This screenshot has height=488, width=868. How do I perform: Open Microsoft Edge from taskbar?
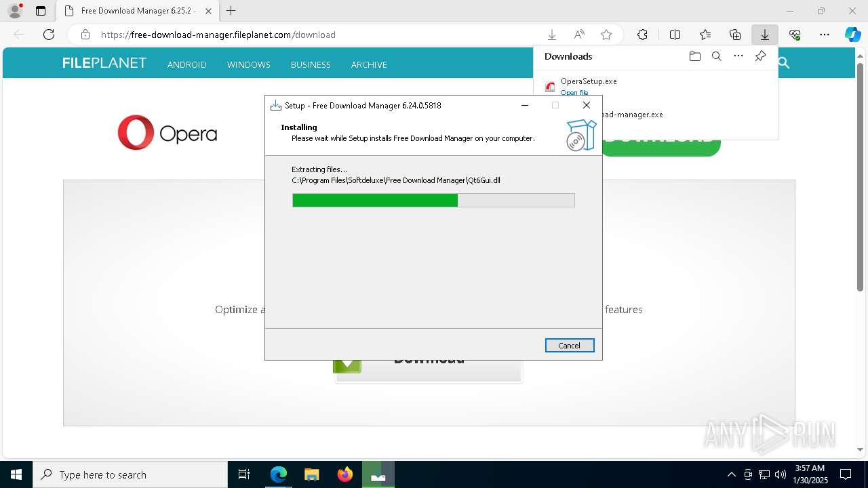click(x=279, y=474)
